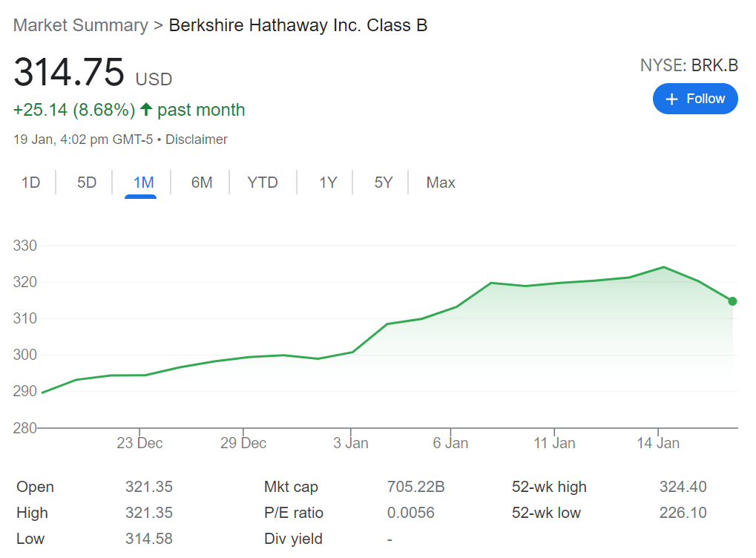Viewport: 756px width, 558px height.
Task: Click the green endpoint dot on chart
Action: tap(732, 301)
